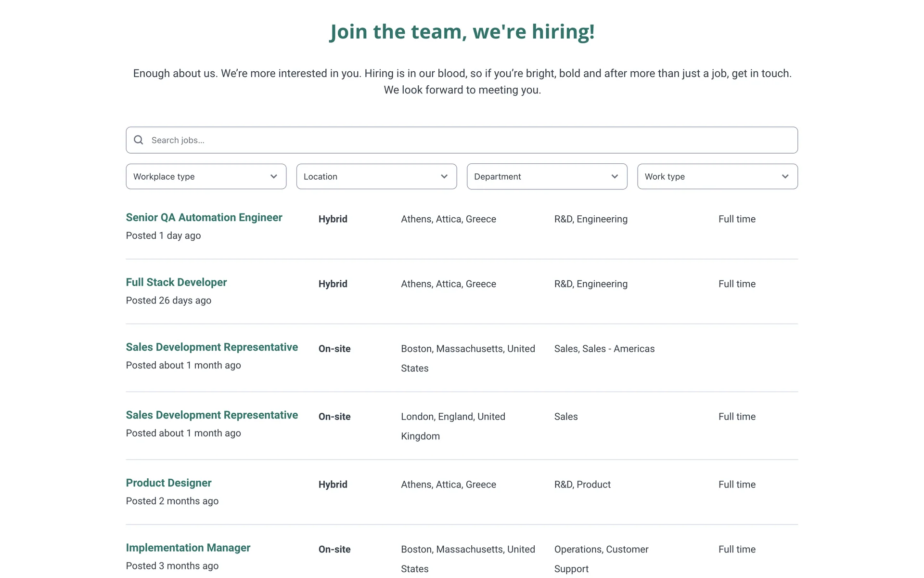Click the Department dropdown chevron arrow
The image size is (924, 578).
[x=615, y=176]
